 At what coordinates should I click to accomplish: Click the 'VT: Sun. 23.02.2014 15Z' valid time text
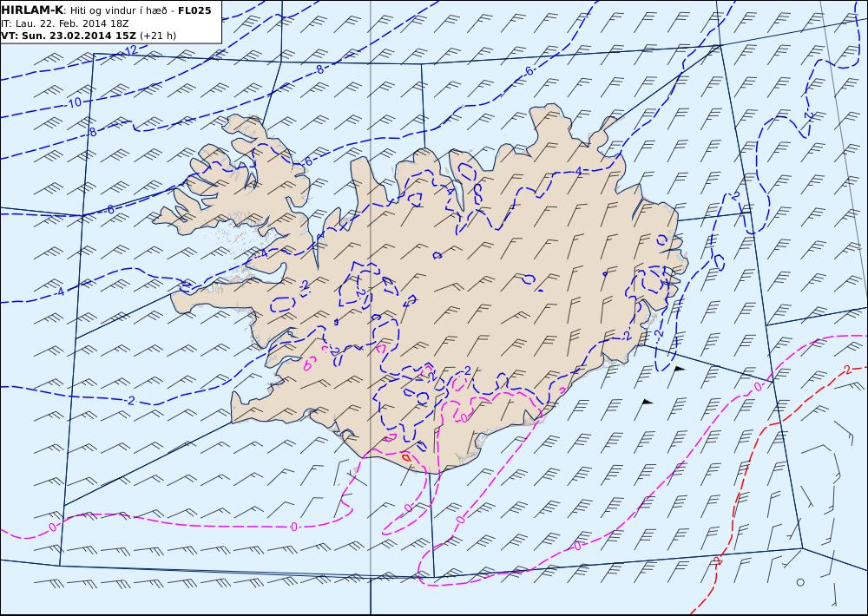pyautogui.click(x=68, y=36)
